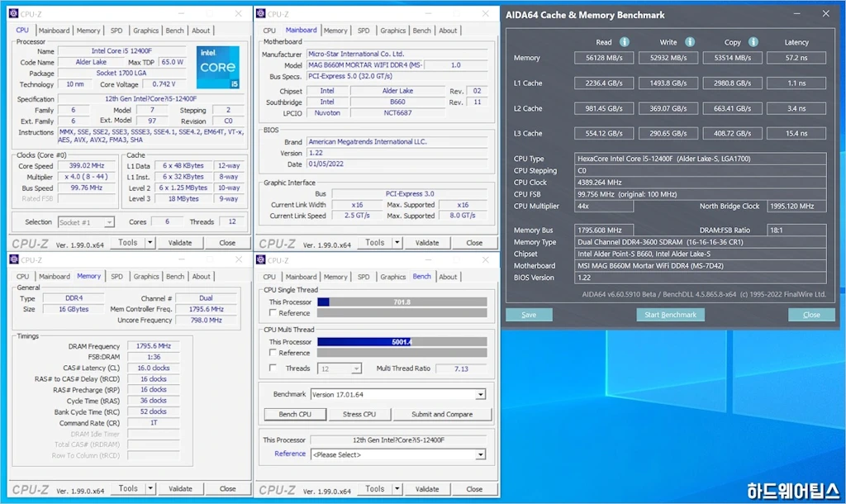The height and width of the screenshot is (504, 846).
Task: Open Tools dropdown arrow in Bench window
Action: (x=397, y=489)
